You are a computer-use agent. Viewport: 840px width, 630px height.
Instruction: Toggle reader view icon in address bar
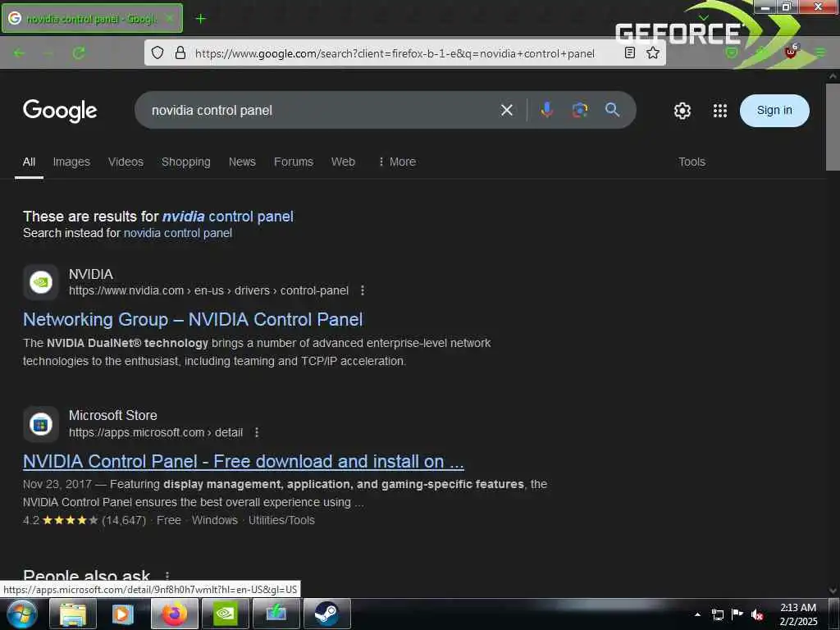click(630, 52)
